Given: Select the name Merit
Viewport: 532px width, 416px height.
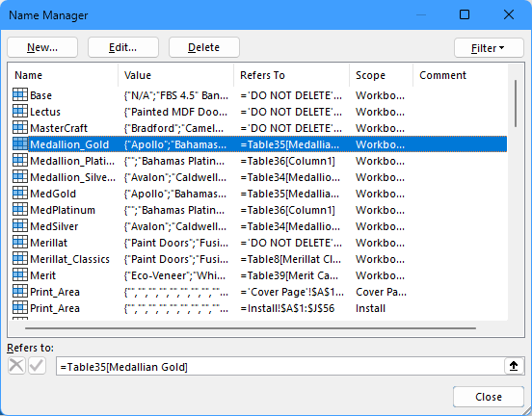Looking at the screenshot, I should 42,275.
